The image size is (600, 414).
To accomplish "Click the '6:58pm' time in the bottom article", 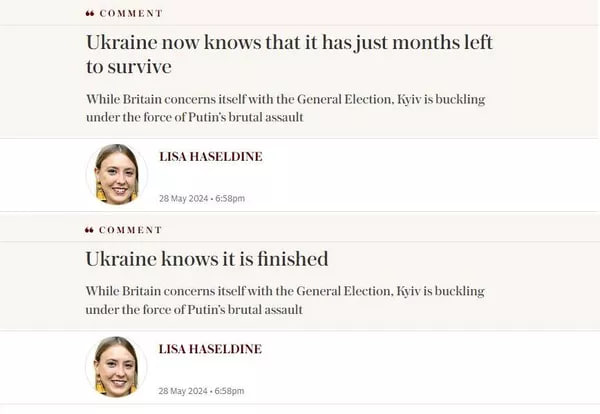I will pos(229,391).
